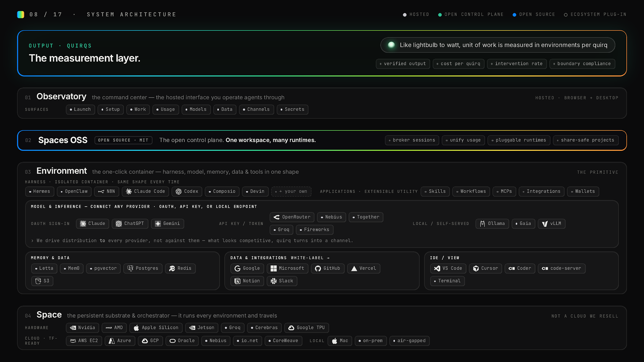Select the Postgres memory chip
Image resolution: width=644 pixels, height=362 pixels.
coord(143,268)
